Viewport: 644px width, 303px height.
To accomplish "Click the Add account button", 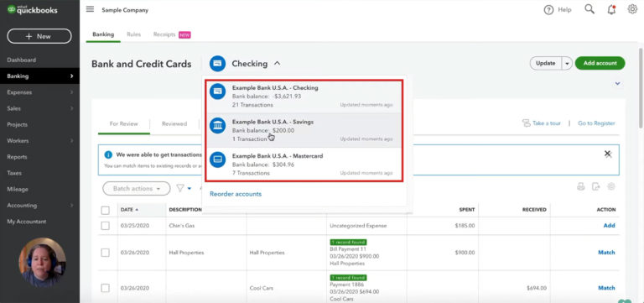I will [600, 63].
